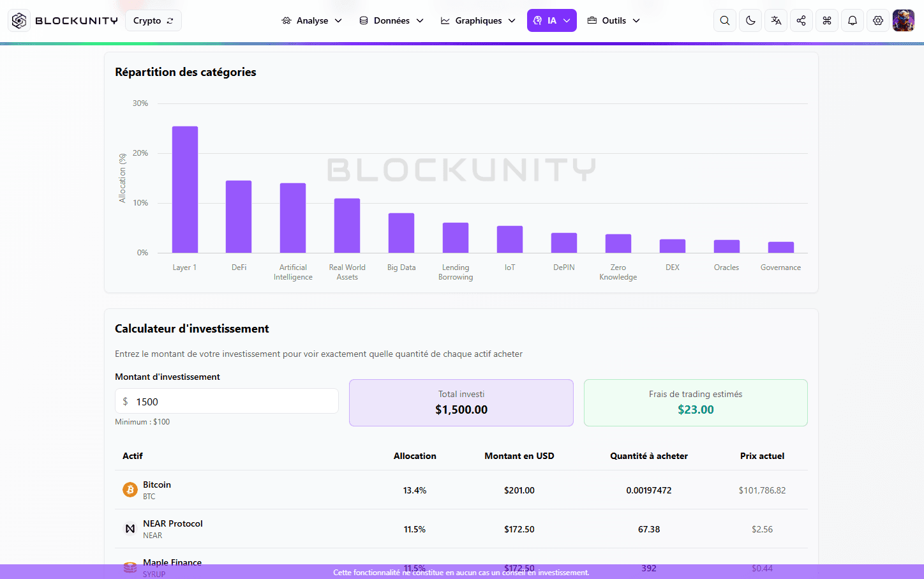Click the DeFi bar in chart
The height and width of the screenshot is (579, 924).
point(239,217)
